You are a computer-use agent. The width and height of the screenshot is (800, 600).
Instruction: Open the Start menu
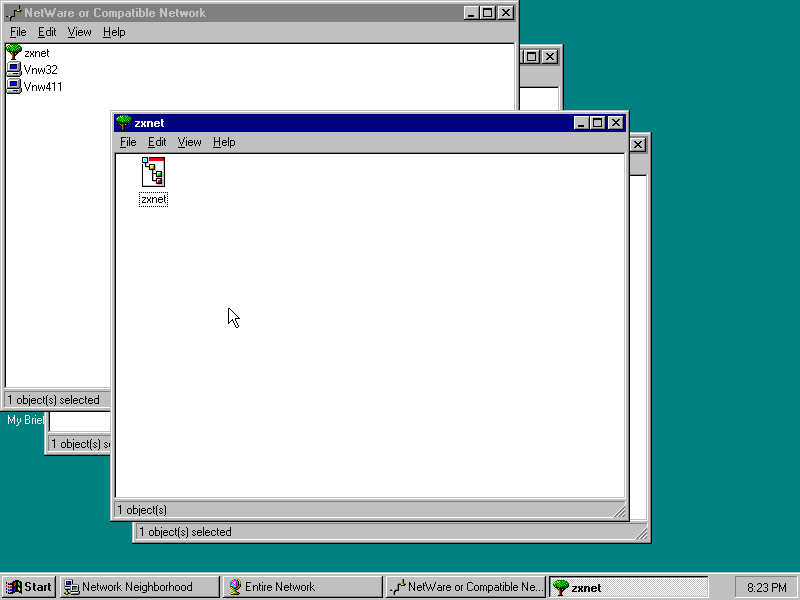29,587
